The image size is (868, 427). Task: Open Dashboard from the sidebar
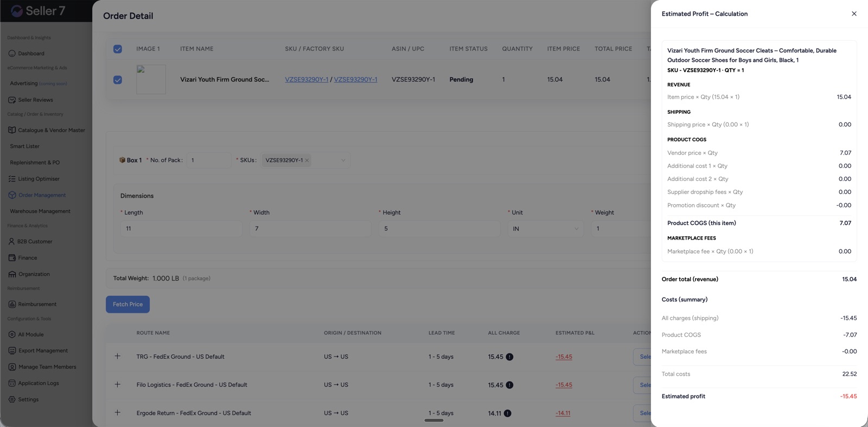click(31, 54)
